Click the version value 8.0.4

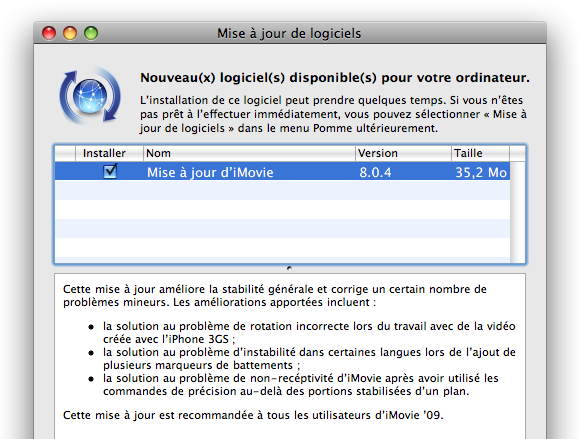pos(375,172)
